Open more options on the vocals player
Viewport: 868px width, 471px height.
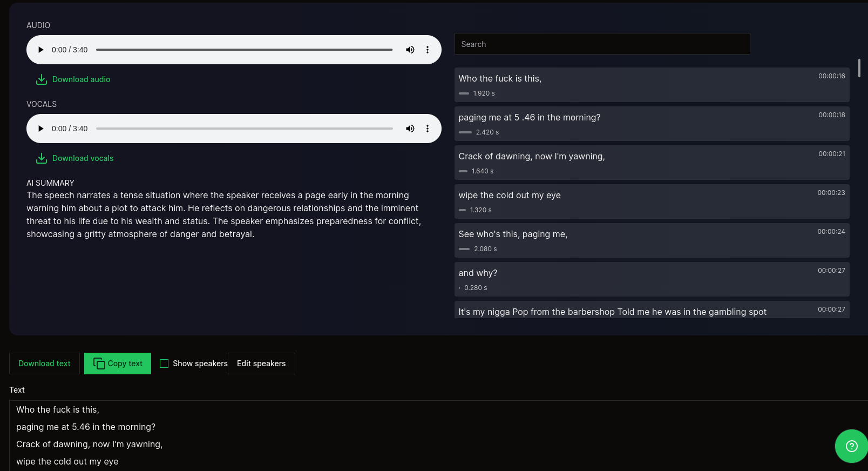[428, 129]
